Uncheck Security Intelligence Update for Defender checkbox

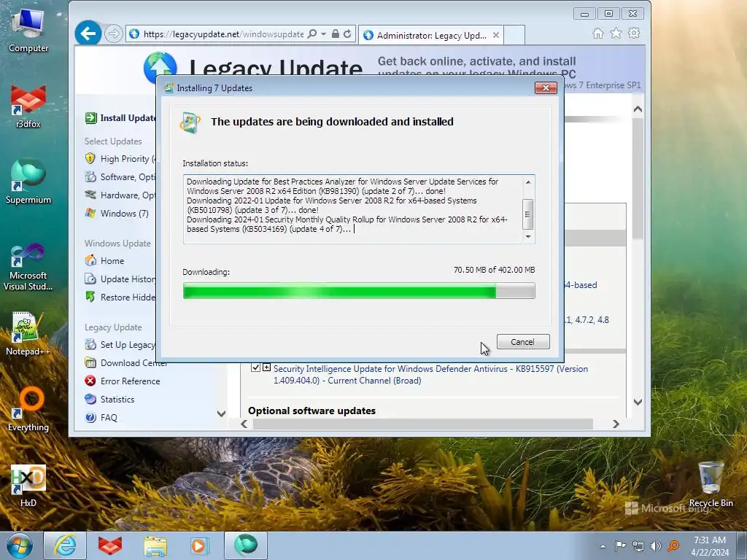255,367
